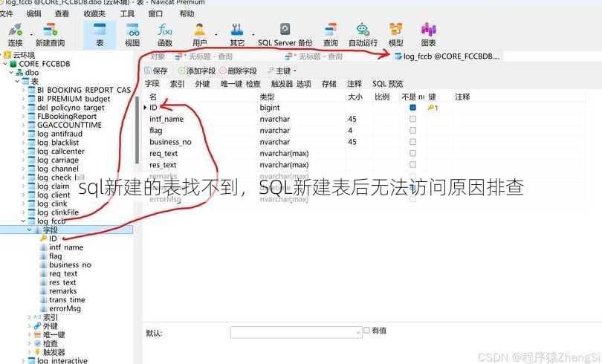The image size is (602, 364).
Task: Open the 帮助 help menu
Action: pyautogui.click(x=187, y=14)
